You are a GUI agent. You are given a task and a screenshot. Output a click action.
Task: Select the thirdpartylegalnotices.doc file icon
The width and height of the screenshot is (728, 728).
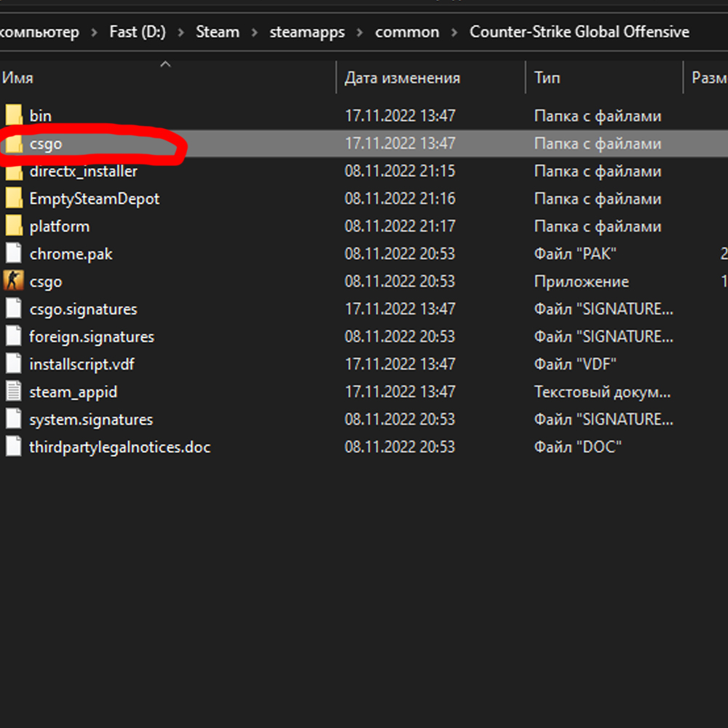point(14,447)
